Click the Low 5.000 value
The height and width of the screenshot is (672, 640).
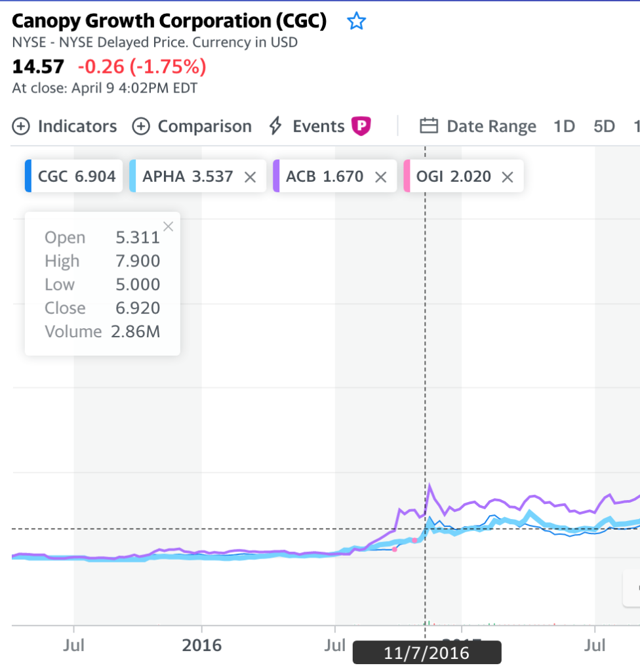138,285
